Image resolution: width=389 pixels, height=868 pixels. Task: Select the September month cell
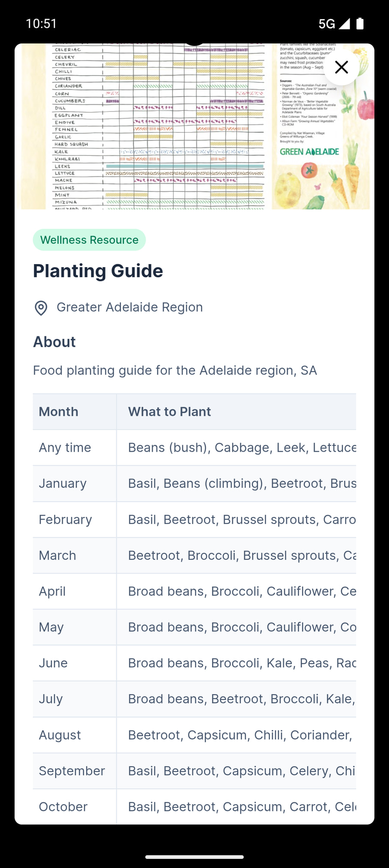tap(72, 771)
